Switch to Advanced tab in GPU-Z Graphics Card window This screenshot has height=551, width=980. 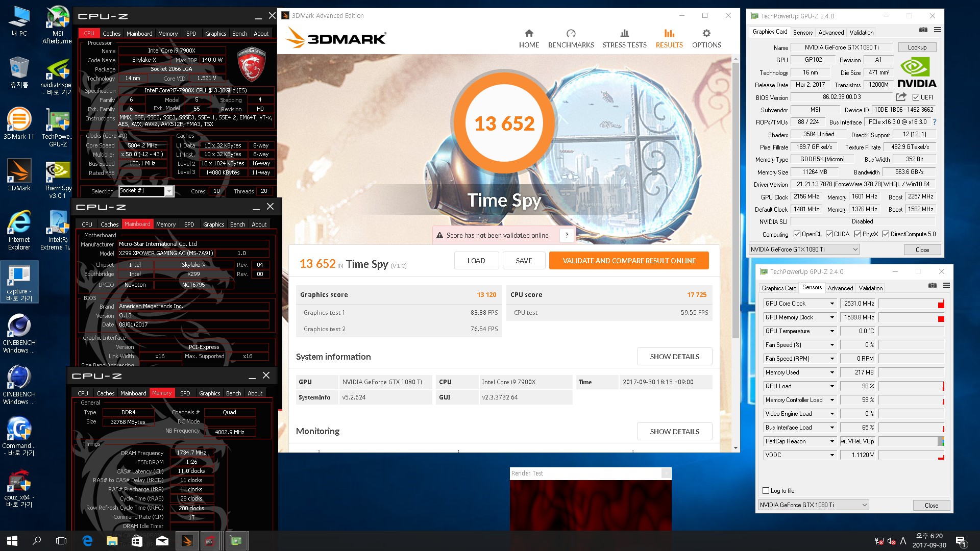831,33
